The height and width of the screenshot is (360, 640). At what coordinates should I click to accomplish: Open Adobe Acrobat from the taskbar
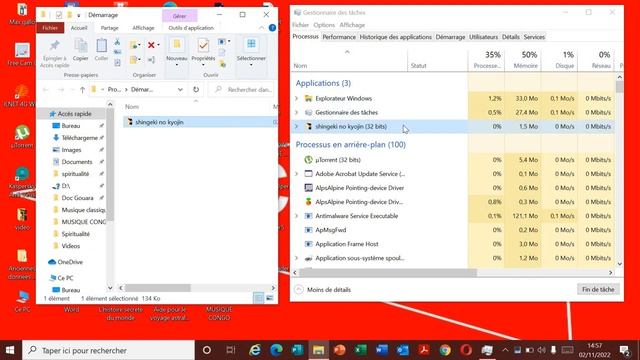click(424, 350)
